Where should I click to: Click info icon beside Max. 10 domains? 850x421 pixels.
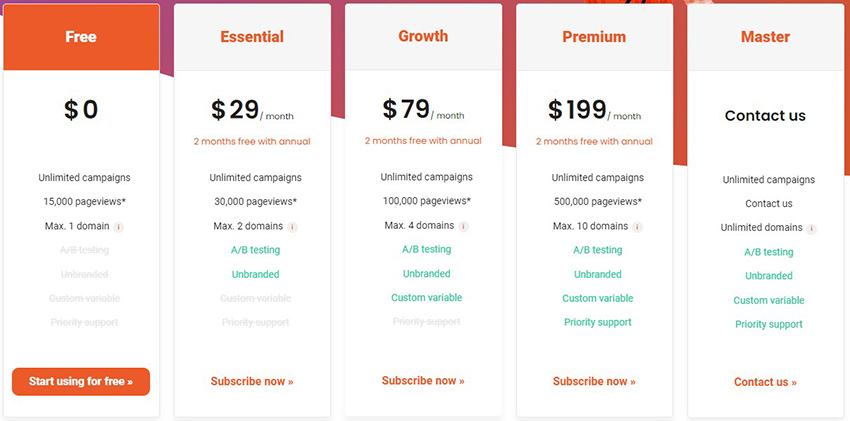pos(638,227)
